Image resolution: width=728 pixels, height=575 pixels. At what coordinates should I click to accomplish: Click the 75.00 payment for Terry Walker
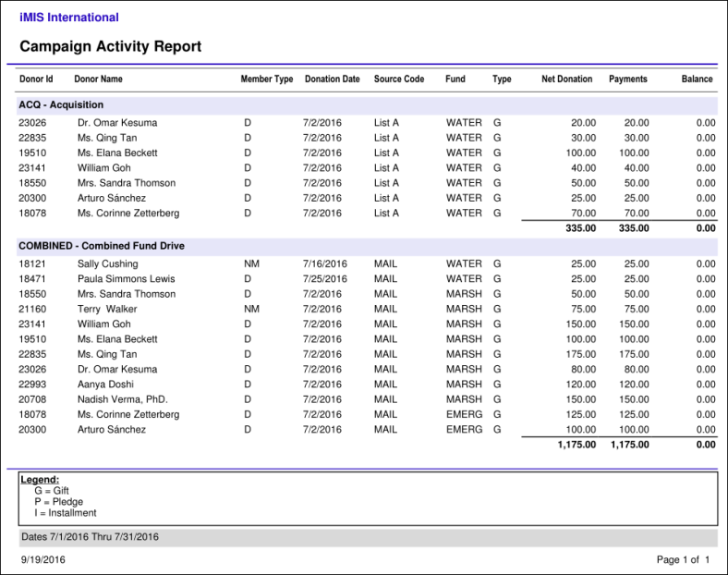pos(637,310)
